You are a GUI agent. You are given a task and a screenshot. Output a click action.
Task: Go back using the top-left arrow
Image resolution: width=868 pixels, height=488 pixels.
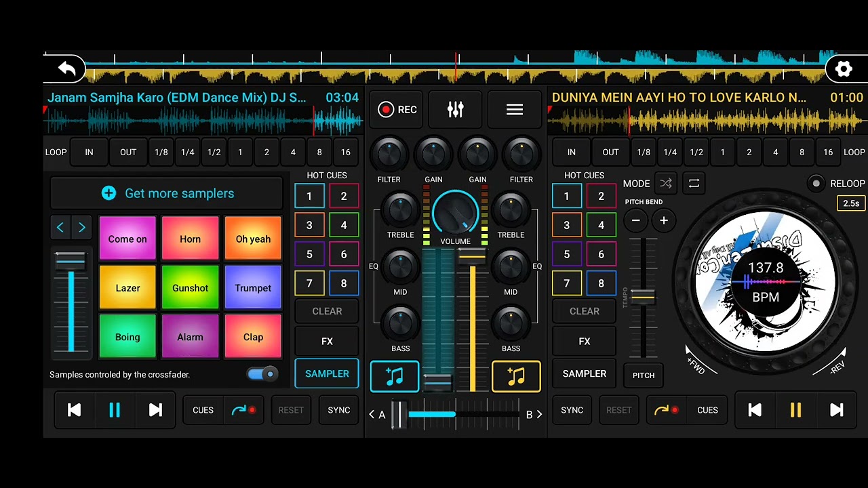(66, 68)
